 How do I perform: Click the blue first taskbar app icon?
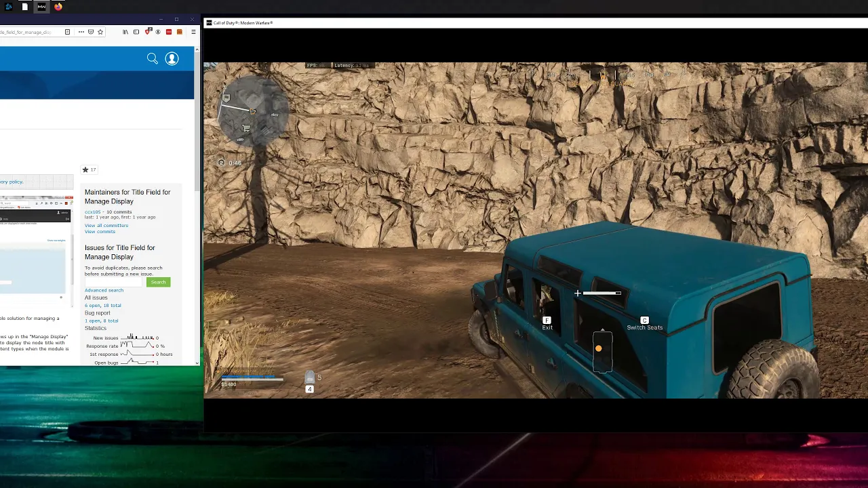pos(9,7)
